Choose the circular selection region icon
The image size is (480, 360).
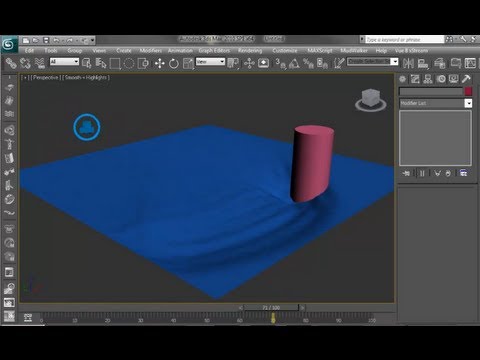pyautogui.click(x=129, y=63)
